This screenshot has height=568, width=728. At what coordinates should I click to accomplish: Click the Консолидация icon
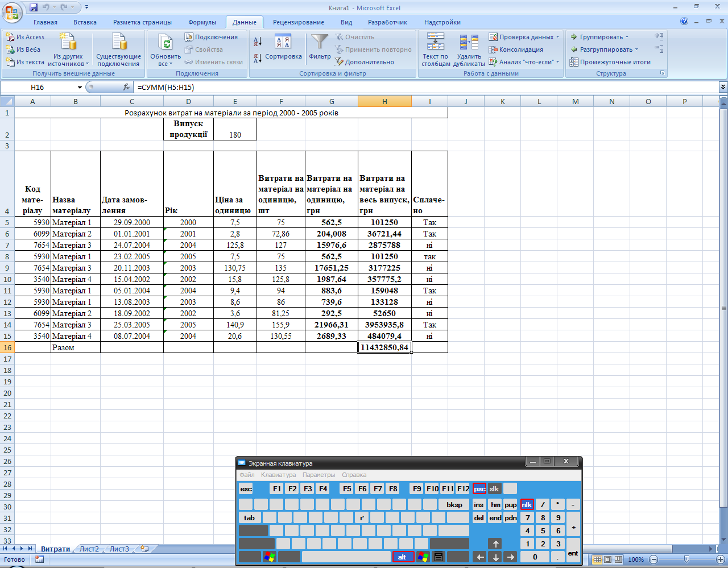[x=493, y=49]
